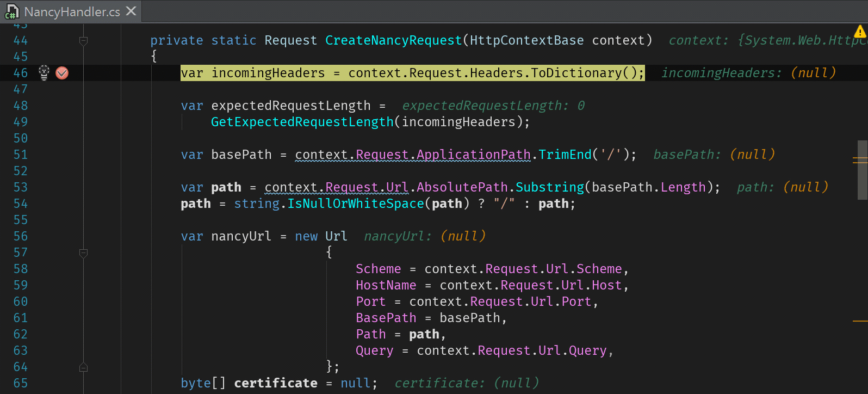Click the fold end marker at line 64
The width and height of the screenshot is (868, 394).
pos(83,367)
